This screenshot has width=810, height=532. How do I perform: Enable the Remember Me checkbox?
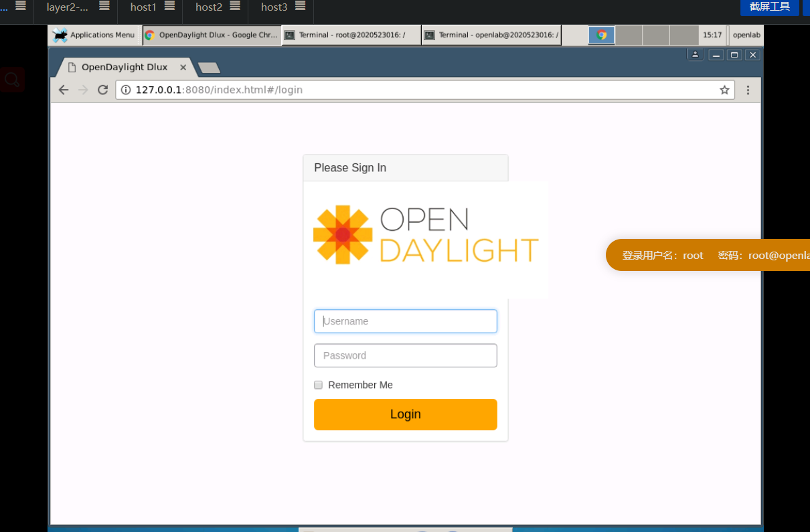[x=318, y=385]
